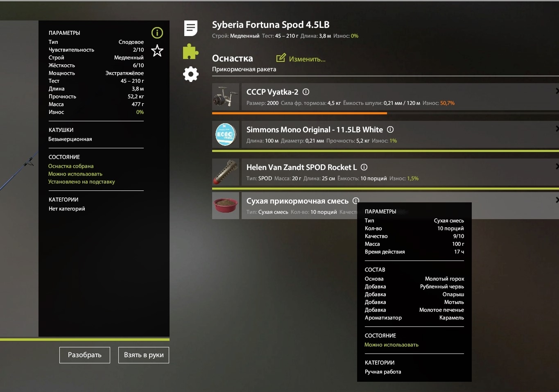Select the CCCP Vyatka-2 reel thumbnail

[226, 97]
